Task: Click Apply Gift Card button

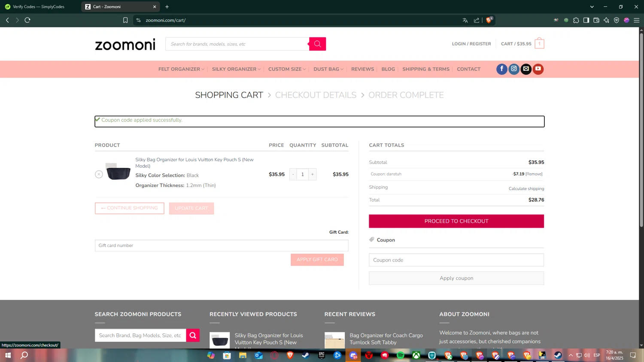Action: pos(317,259)
